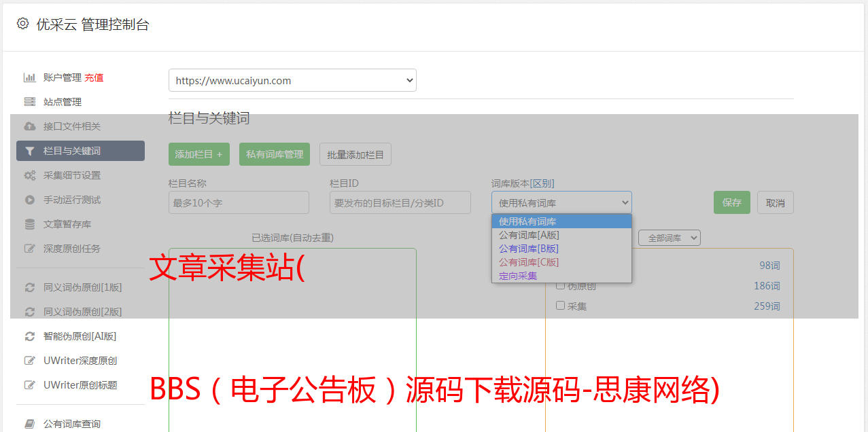Image resolution: width=868 pixels, height=432 pixels.
Task: Click the 取消 button
Action: pos(776,202)
